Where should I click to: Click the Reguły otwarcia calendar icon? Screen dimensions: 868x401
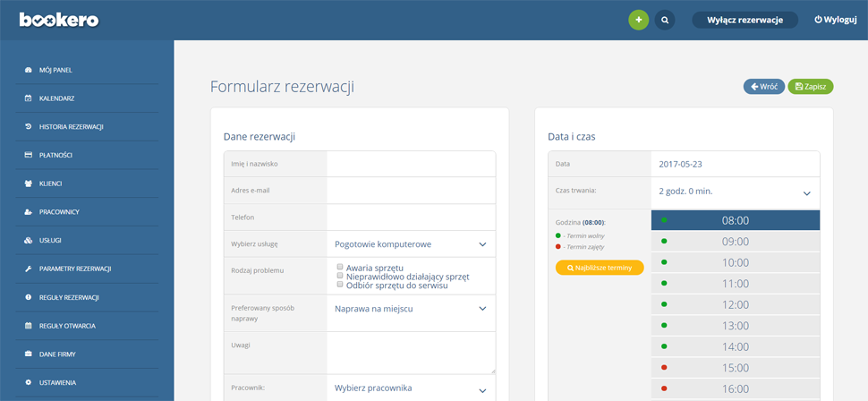29,326
